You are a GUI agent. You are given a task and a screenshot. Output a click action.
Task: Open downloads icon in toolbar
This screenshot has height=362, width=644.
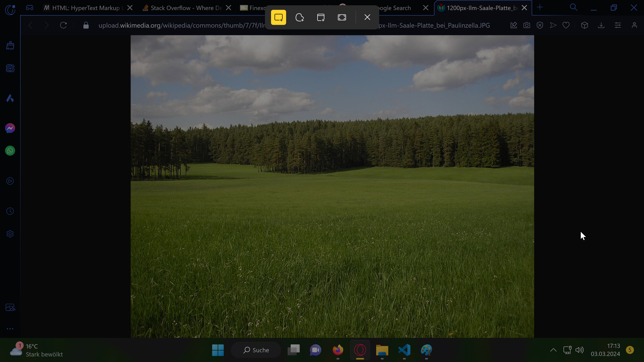pos(601,25)
